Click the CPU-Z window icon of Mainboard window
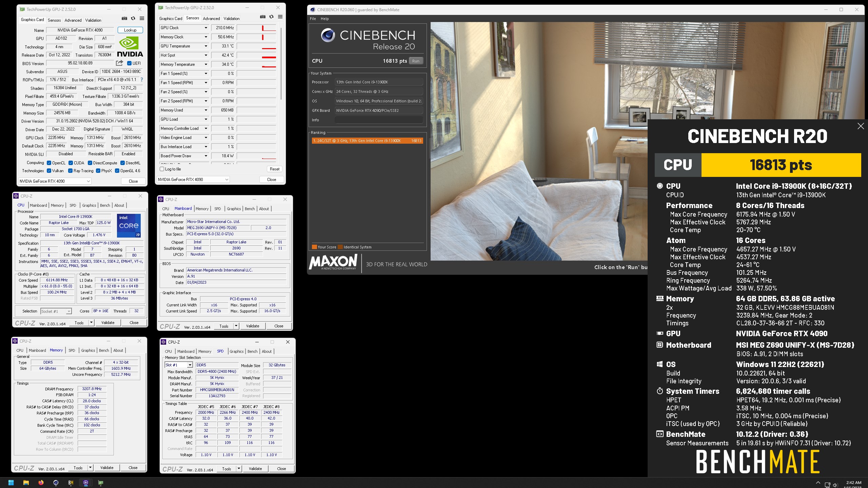868x488 pixels. pyautogui.click(x=161, y=200)
